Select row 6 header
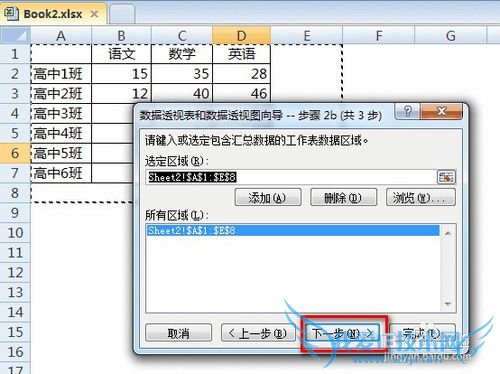Screen dimensions: 500x374 [15, 153]
